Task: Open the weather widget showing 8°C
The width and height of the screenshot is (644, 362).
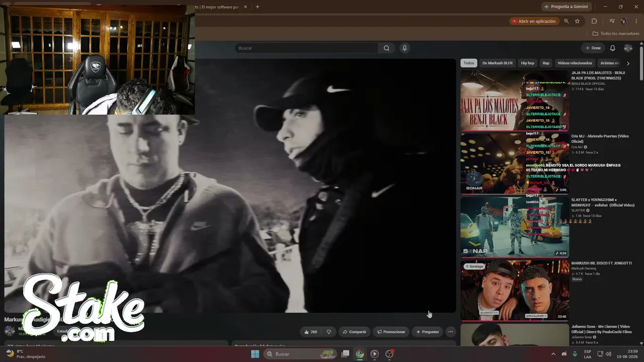Action: [x=25, y=354]
